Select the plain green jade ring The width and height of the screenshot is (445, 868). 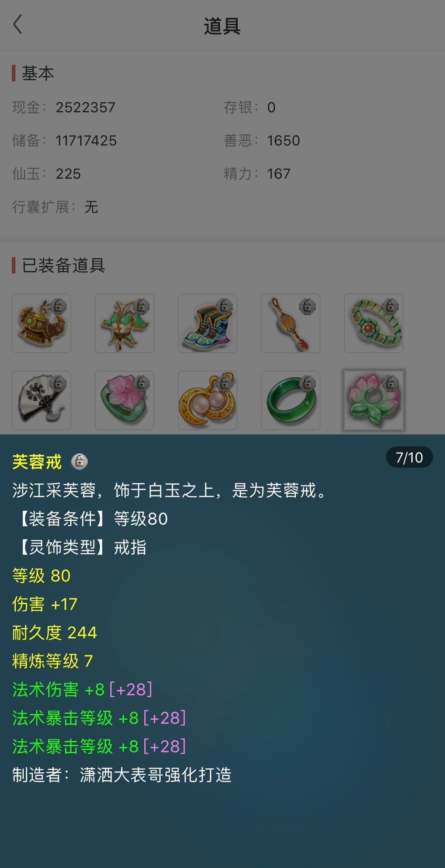tap(291, 400)
